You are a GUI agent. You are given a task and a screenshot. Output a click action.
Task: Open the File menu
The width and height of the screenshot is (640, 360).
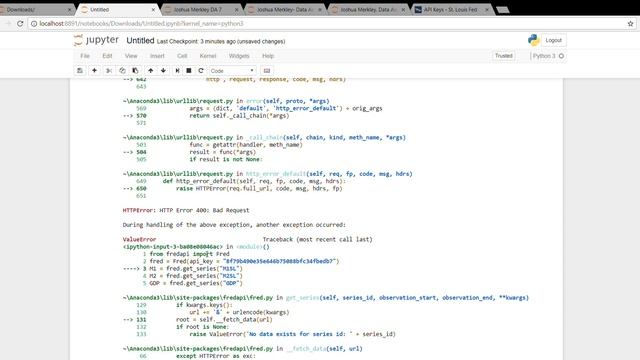[85, 56]
